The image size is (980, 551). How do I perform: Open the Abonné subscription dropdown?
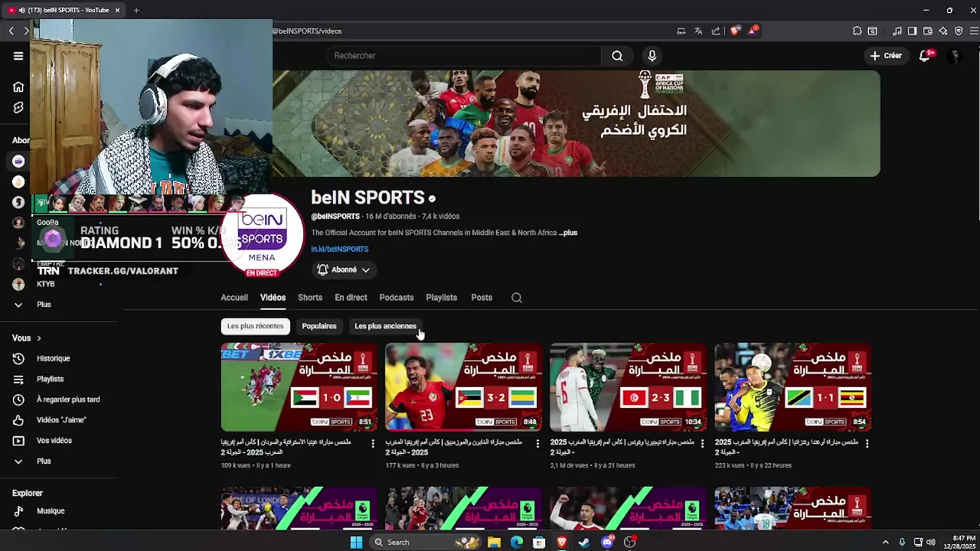tap(344, 269)
